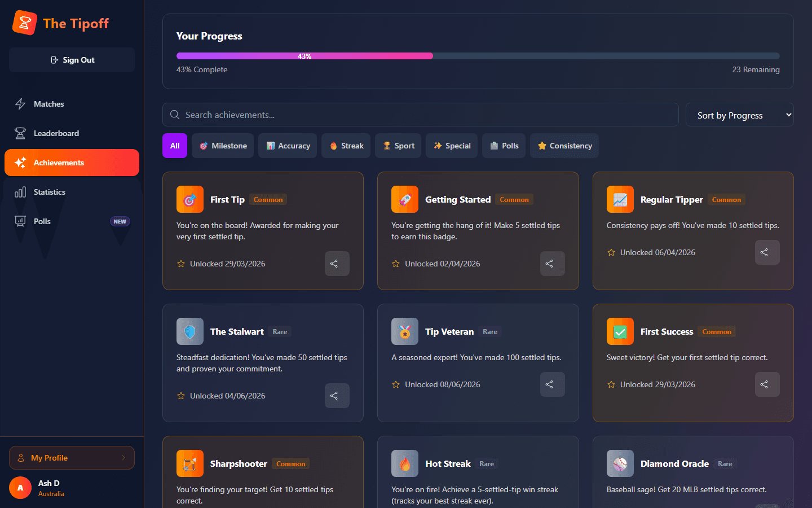Click the star icon beside Unlocked 29/03/2026 on First Tip
The image size is (812, 508).
click(181, 264)
